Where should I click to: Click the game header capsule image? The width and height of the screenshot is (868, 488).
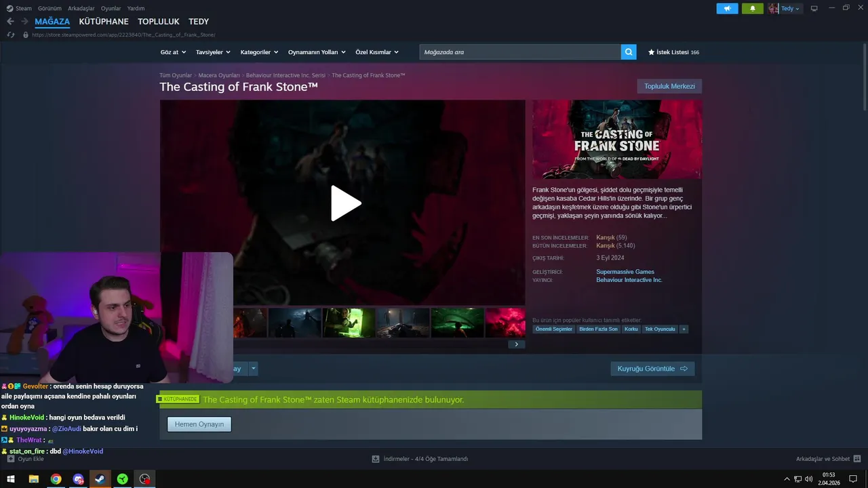(617, 140)
